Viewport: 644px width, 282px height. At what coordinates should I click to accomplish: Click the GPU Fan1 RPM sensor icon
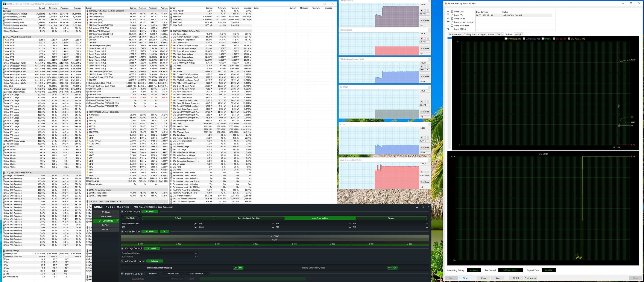171,66
